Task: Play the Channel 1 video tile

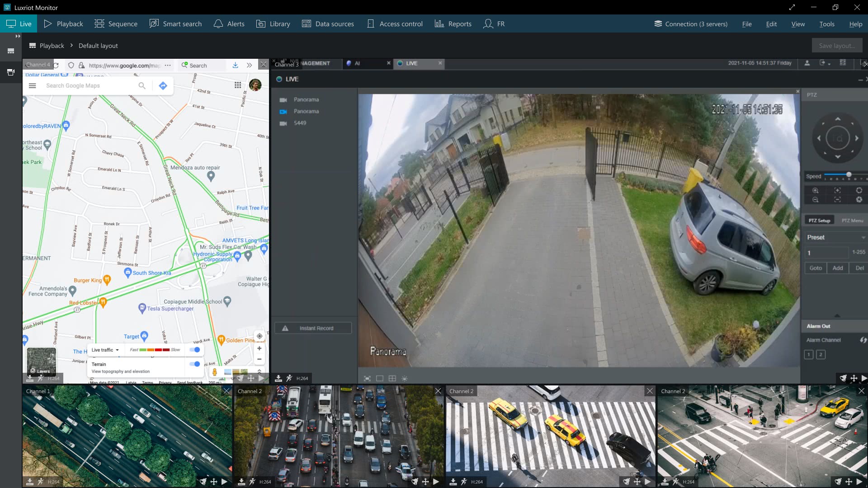Action: 225,482
